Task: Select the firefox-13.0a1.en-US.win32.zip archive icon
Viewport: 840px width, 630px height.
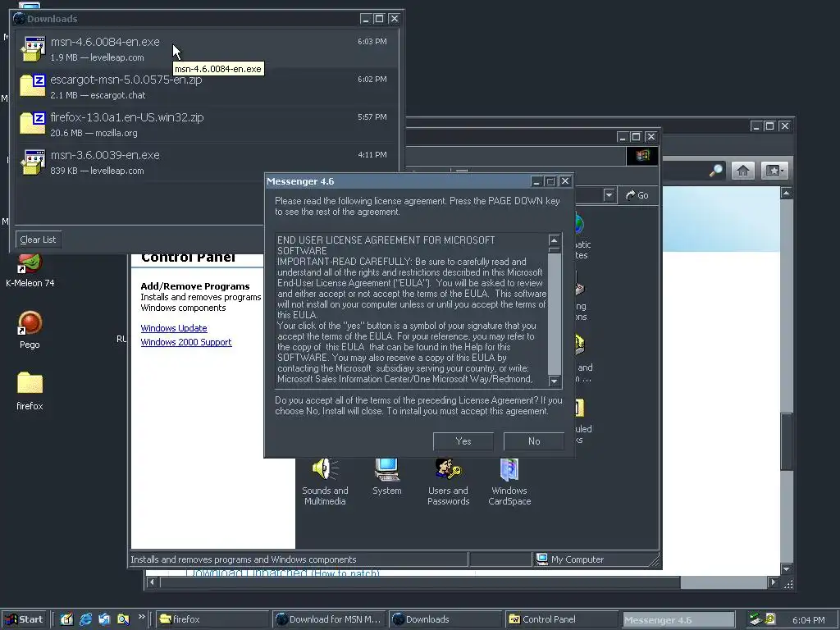Action: (33, 123)
